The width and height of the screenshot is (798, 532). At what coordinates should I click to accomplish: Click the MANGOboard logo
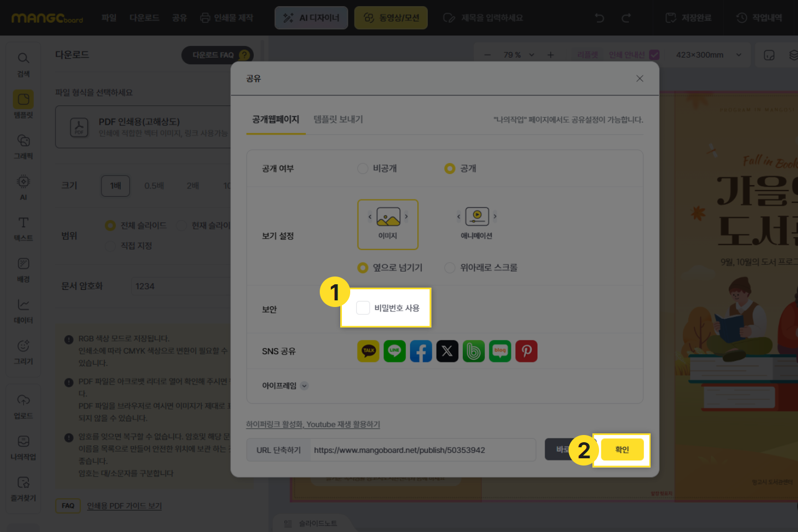click(47, 18)
